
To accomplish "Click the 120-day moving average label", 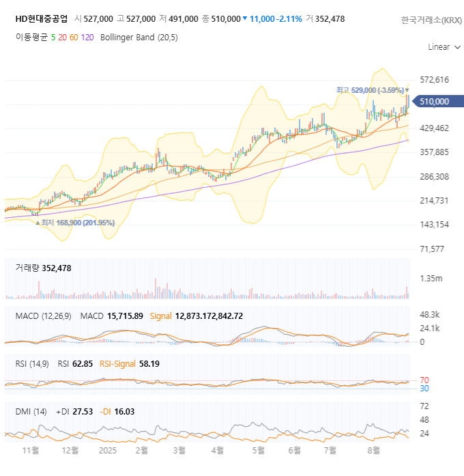I will (x=87, y=38).
